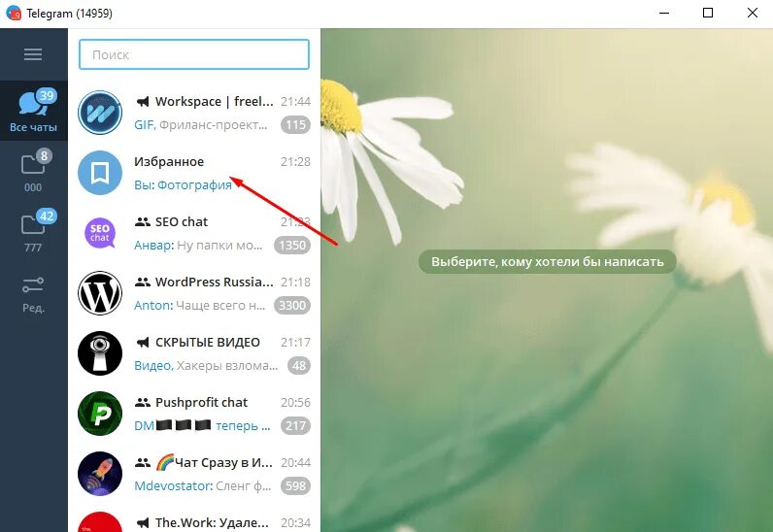Open SEO chat purple avatar
The width and height of the screenshot is (773, 532).
[100, 233]
